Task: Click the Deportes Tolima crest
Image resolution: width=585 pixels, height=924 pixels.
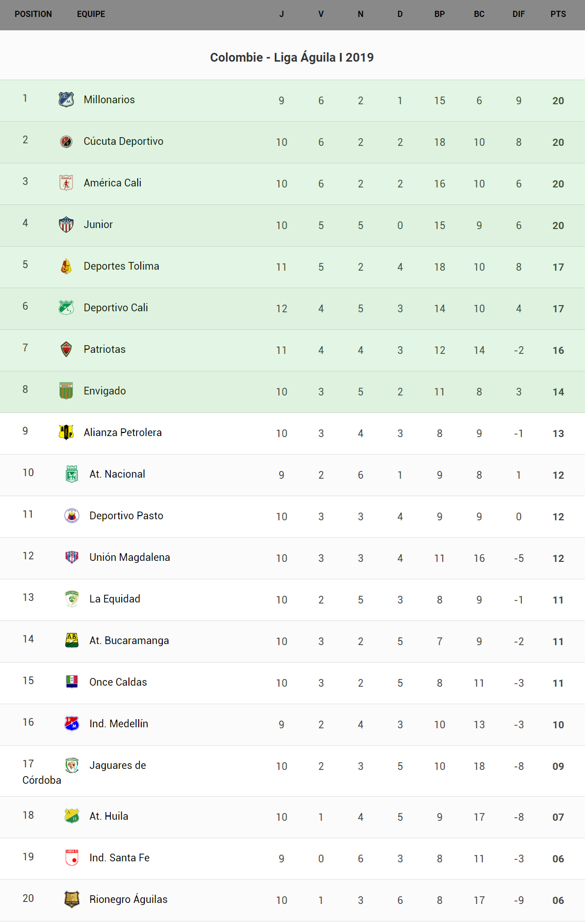Action: [x=66, y=266]
